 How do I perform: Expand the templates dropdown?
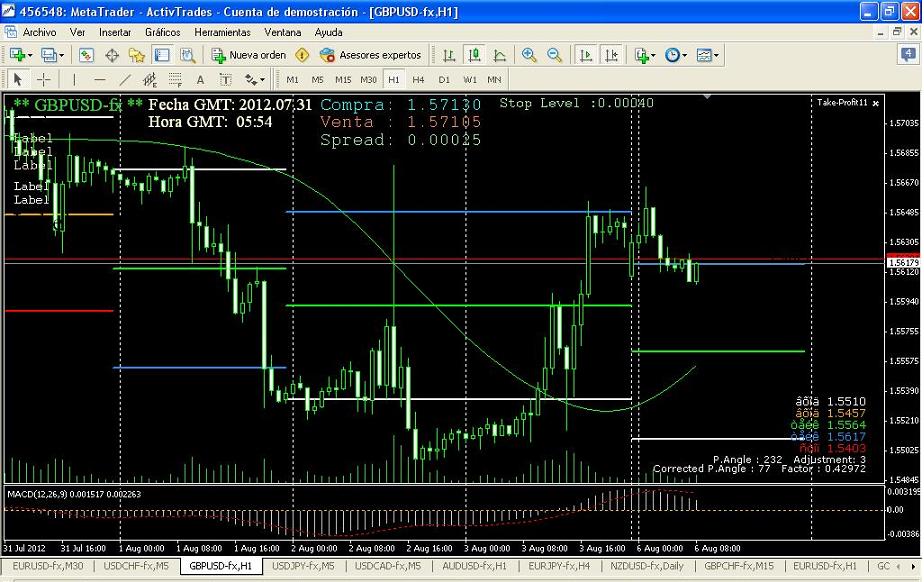[716, 55]
